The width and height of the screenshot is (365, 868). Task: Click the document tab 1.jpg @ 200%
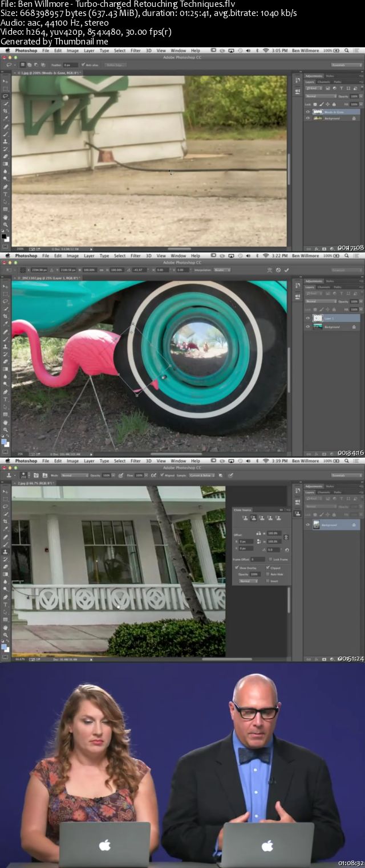(x=47, y=72)
